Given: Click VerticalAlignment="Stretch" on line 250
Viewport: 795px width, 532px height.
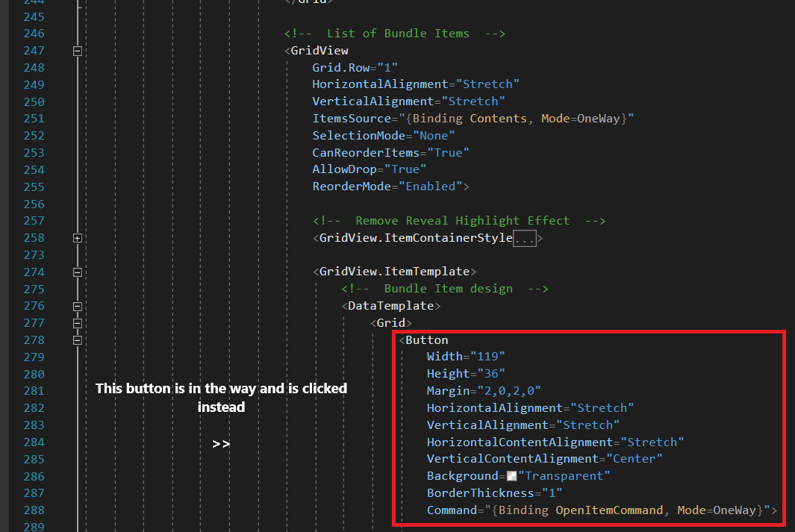Looking at the screenshot, I should [x=408, y=101].
